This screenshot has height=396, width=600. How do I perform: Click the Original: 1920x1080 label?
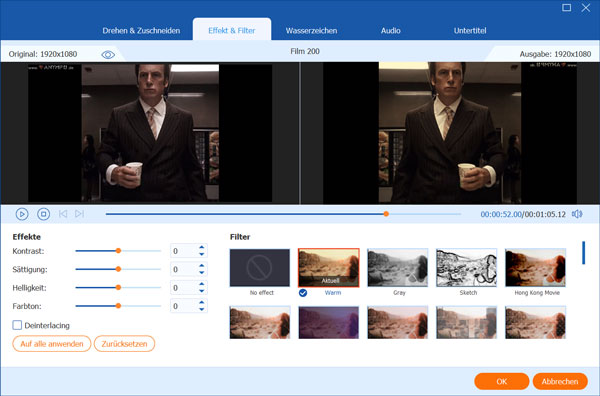43,54
